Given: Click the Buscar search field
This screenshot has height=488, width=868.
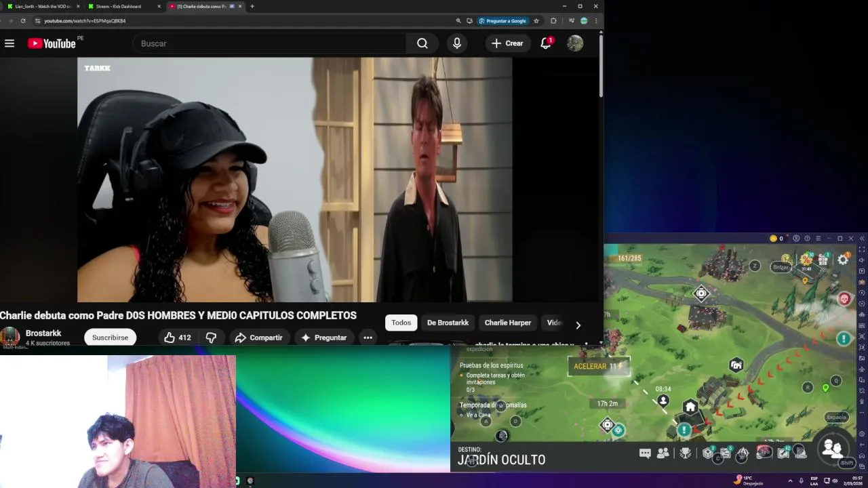Looking at the screenshot, I should tap(270, 43).
